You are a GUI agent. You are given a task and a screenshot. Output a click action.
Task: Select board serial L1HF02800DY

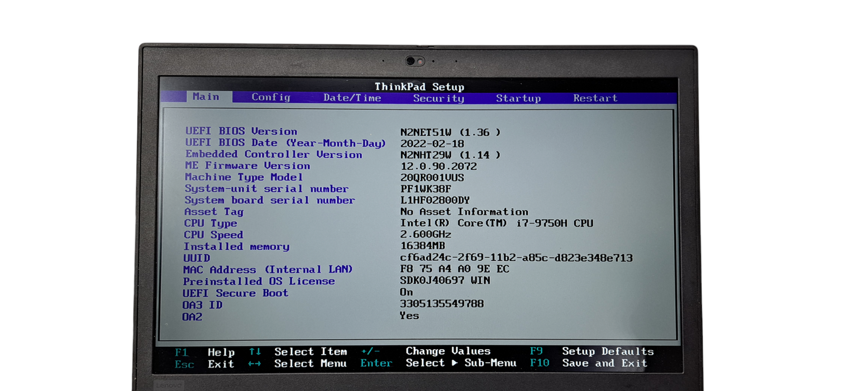point(435,200)
